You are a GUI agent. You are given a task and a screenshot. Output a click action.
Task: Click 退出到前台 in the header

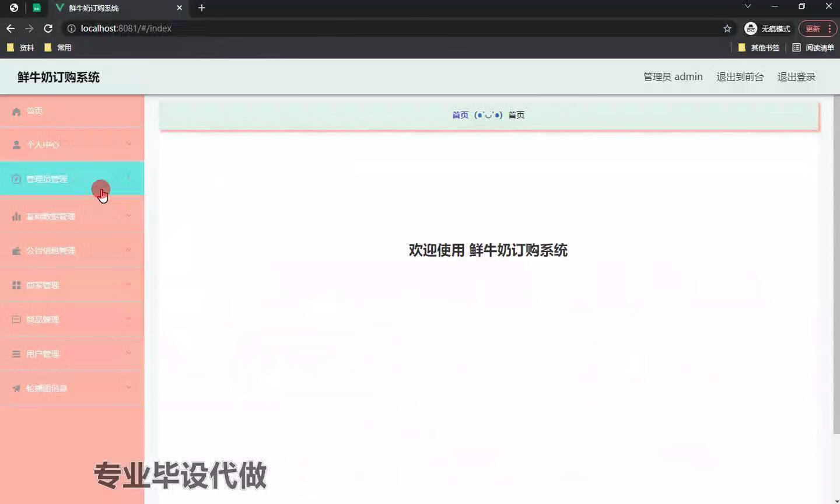(x=740, y=77)
